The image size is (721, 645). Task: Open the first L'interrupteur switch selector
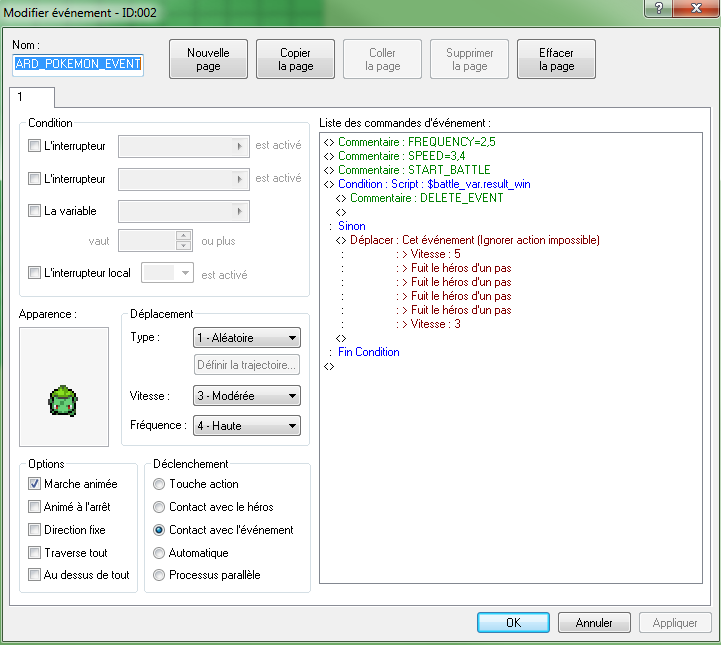(184, 146)
